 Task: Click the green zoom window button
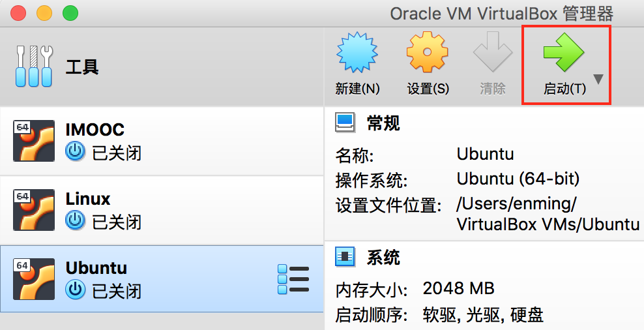point(70,13)
